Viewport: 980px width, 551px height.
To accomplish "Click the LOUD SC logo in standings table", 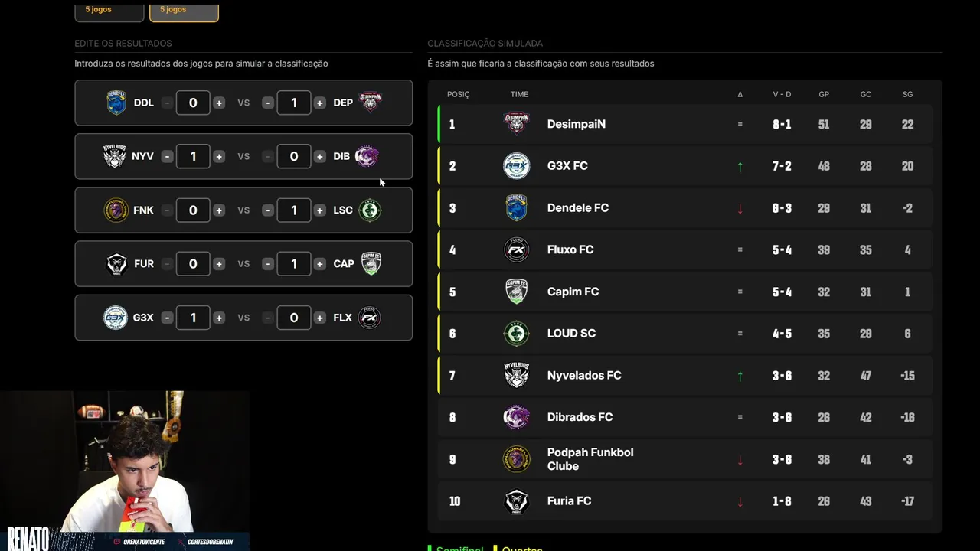I will pyautogui.click(x=517, y=334).
